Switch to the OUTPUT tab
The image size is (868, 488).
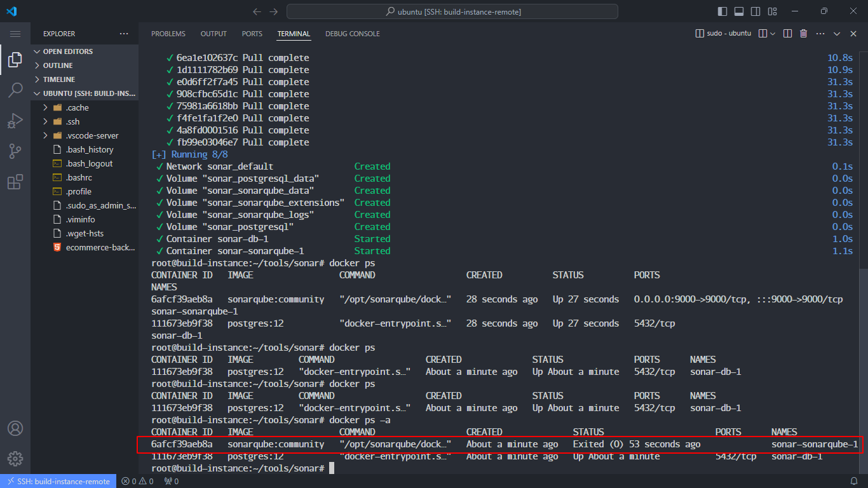click(214, 34)
